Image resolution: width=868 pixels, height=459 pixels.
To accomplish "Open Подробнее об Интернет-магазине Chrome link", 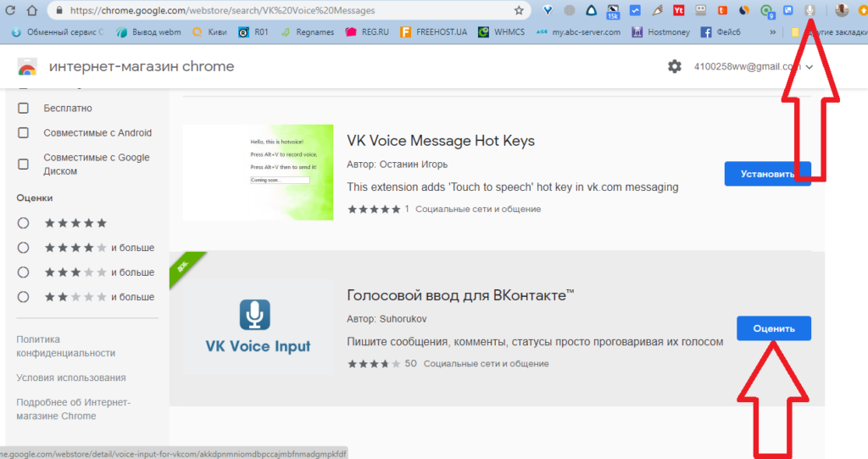I will tap(73, 409).
